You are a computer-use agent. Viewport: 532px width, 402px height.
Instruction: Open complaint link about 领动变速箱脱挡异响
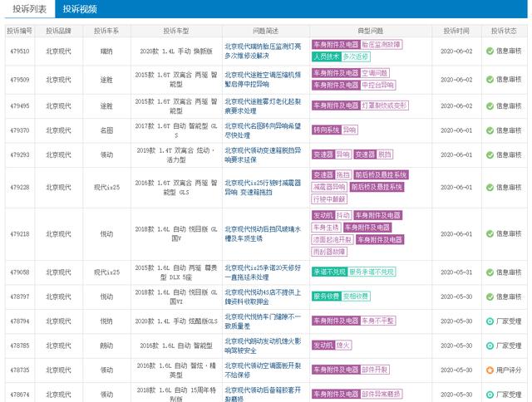click(263, 154)
